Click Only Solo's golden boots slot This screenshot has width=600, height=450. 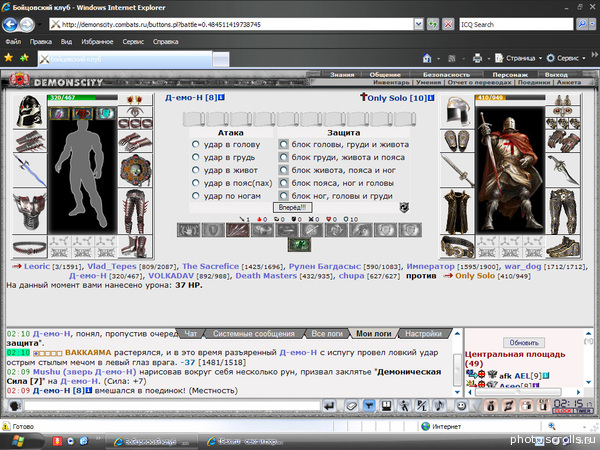point(562,247)
